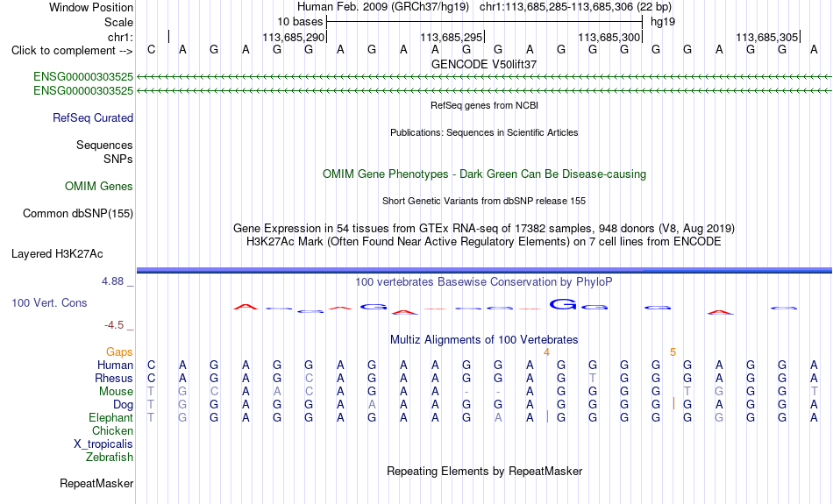Image resolution: width=833 pixels, height=504 pixels.
Task: Select the Rhesus species label
Action: [114, 378]
